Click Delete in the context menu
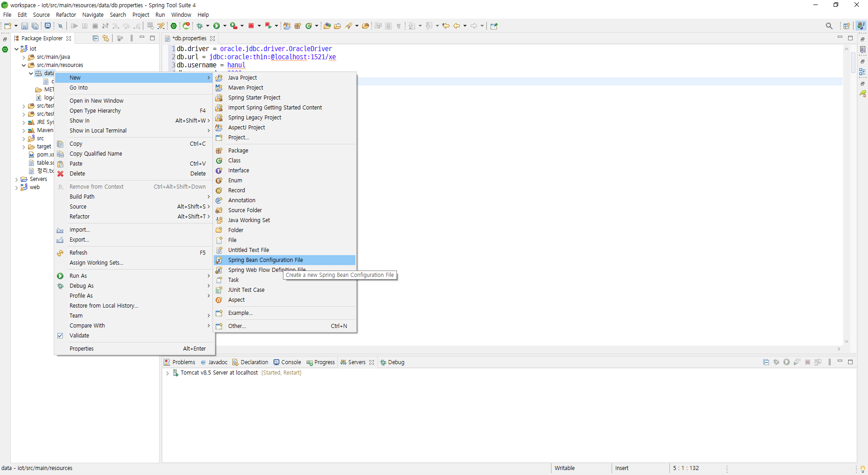Screen dimensions: 868x475 click(x=134, y=174)
